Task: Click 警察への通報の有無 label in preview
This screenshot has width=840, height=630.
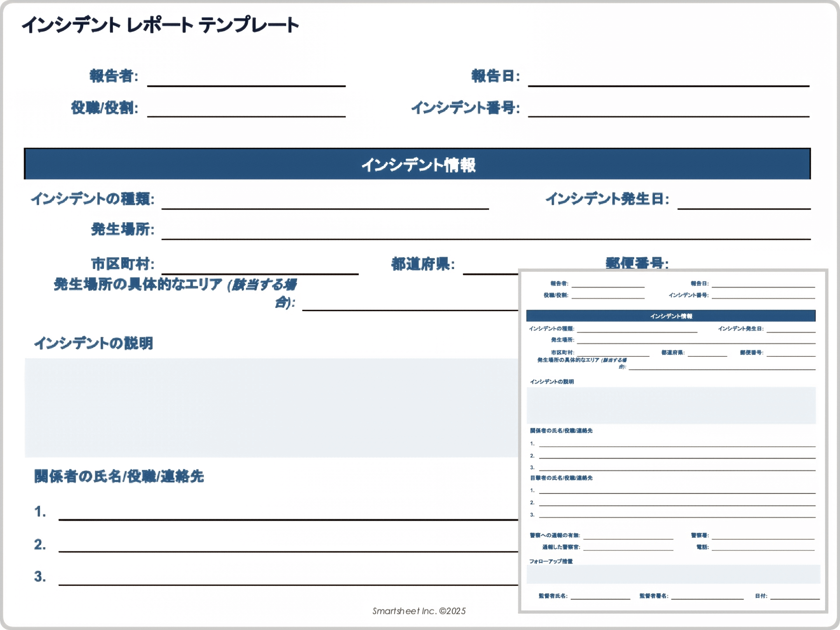Action: (x=555, y=535)
